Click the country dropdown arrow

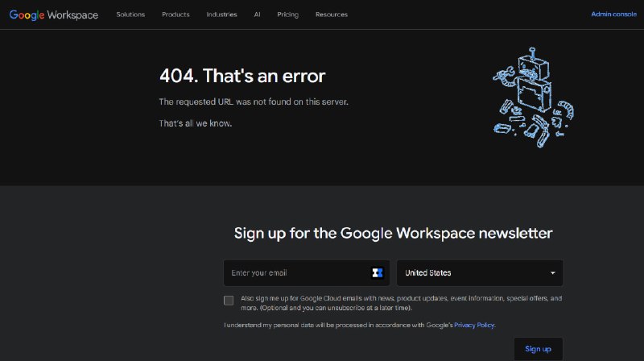[553, 273]
